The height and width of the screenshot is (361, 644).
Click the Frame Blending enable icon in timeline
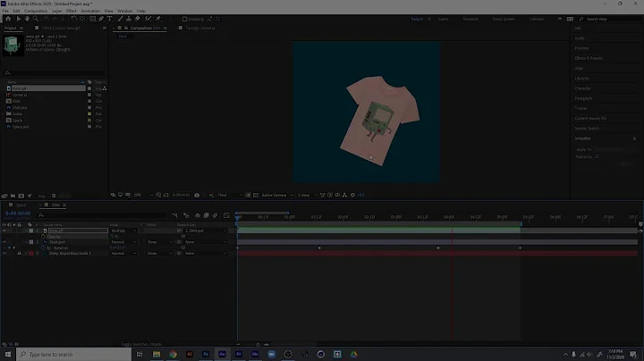(207, 215)
